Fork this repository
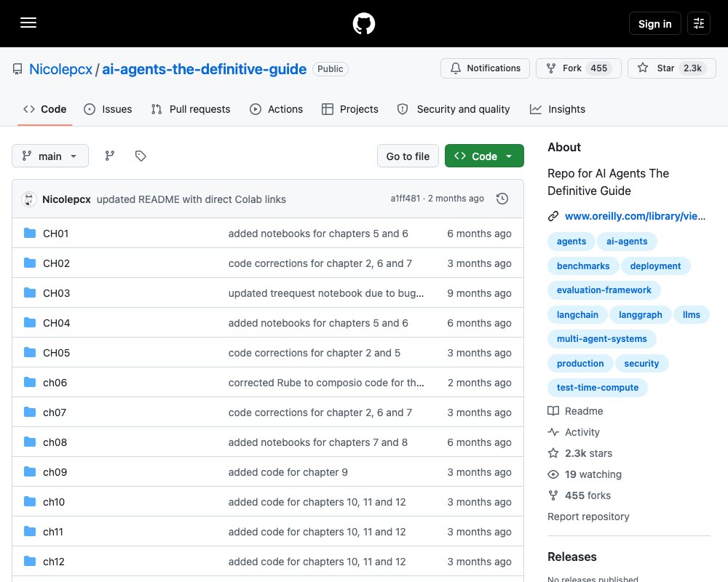 pos(578,68)
